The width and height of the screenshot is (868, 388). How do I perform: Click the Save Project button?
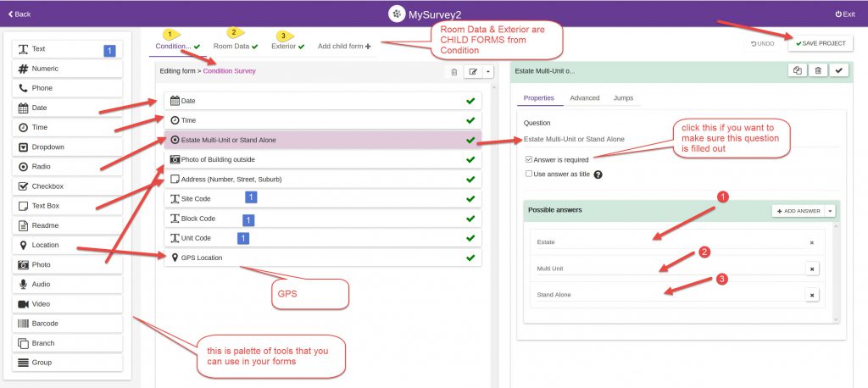(x=820, y=43)
